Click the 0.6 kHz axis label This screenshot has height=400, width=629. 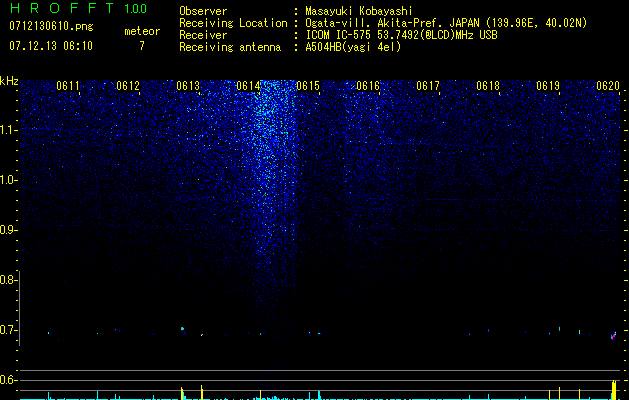[x=7, y=380]
